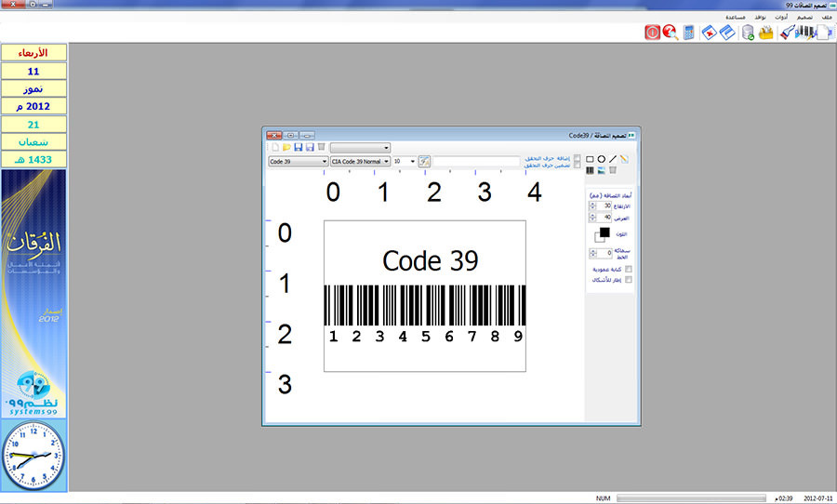The height and width of the screenshot is (504, 837).
Task: Click the NUM indicator in status bar
Action: click(604, 498)
